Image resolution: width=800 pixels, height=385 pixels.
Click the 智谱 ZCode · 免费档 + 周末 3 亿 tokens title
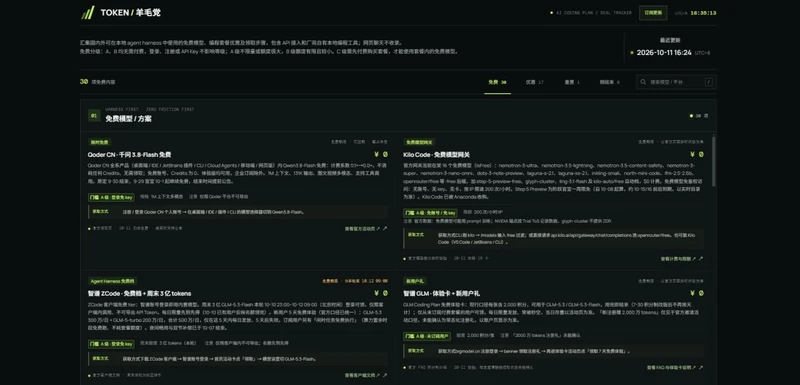pos(139,293)
